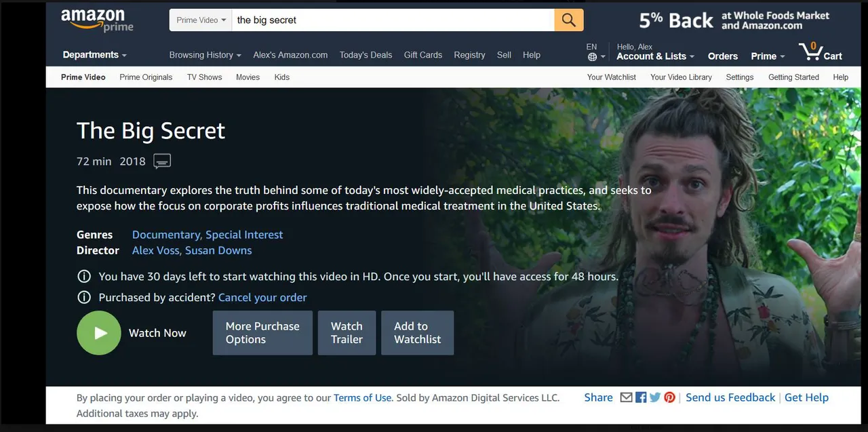Click the movie title The Big Secret
This screenshot has height=432, width=868.
[151, 130]
